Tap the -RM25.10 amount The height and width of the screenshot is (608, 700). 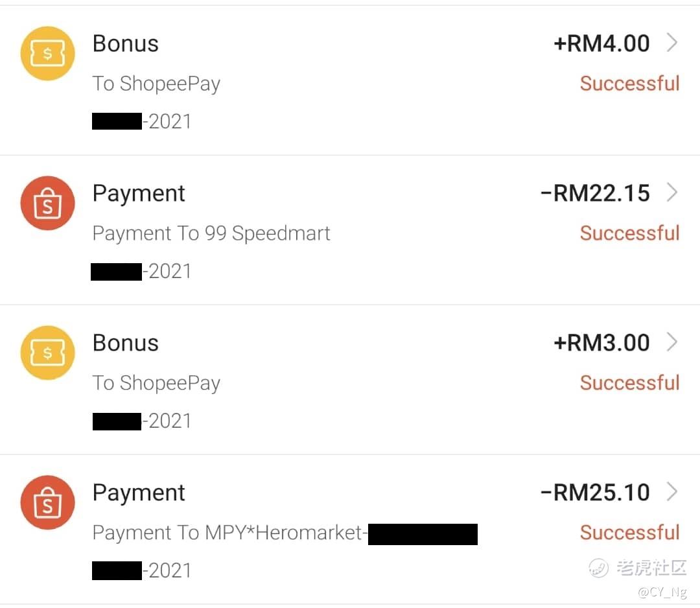click(595, 493)
